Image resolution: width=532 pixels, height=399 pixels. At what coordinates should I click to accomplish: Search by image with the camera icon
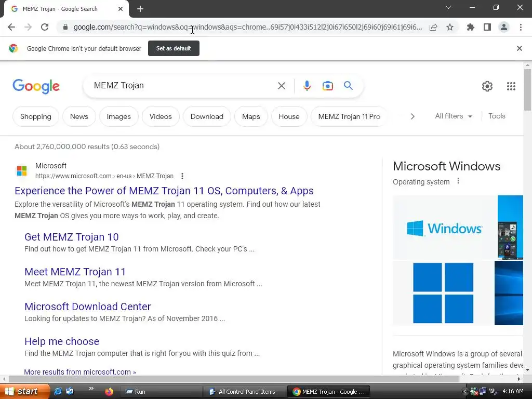[x=328, y=86]
